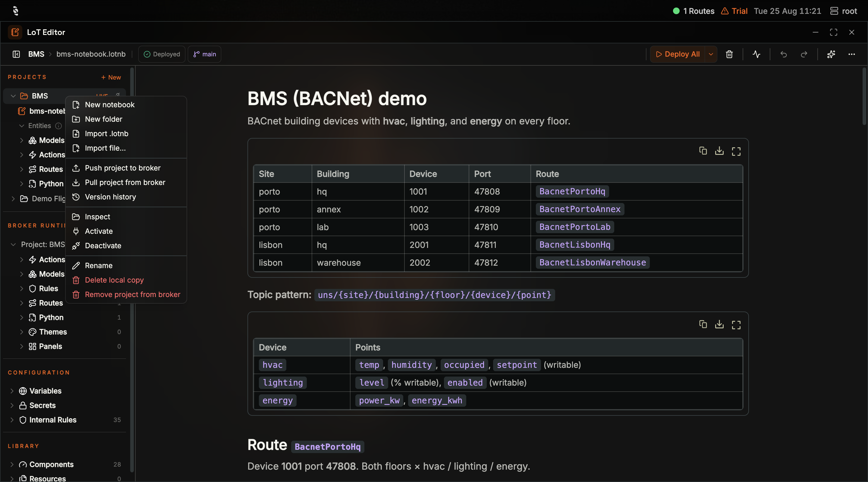Select Import .lotnb menu entry
The image size is (868, 482).
point(126,134)
